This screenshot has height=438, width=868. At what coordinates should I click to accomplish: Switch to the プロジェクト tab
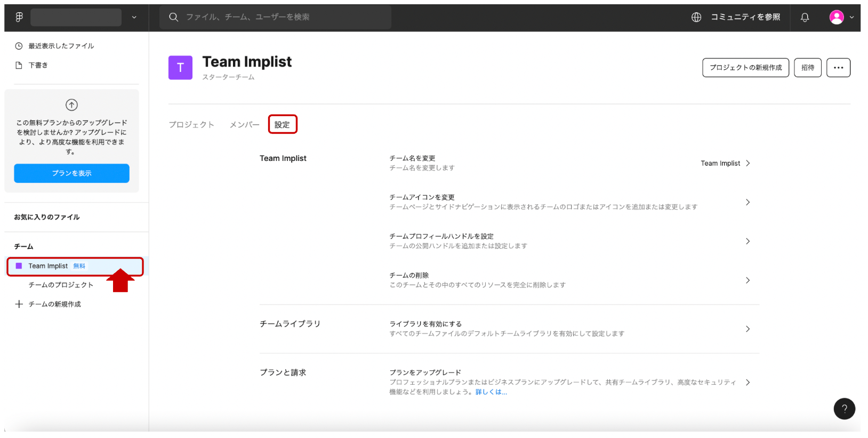tap(191, 125)
